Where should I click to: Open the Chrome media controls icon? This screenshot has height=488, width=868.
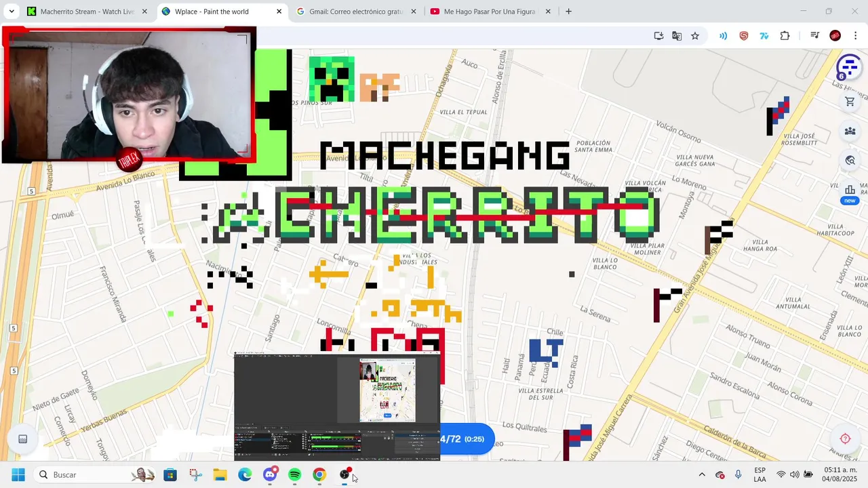tap(815, 36)
